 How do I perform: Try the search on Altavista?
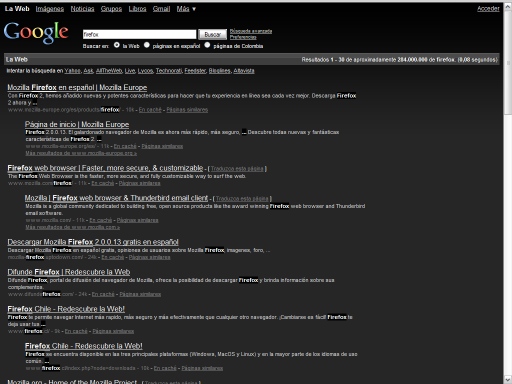coord(244,71)
